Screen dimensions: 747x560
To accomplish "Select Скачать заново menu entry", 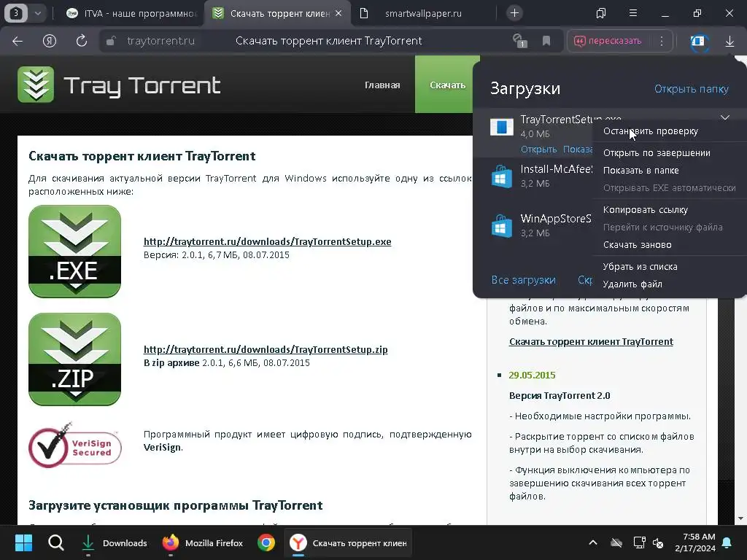I will point(670,245).
